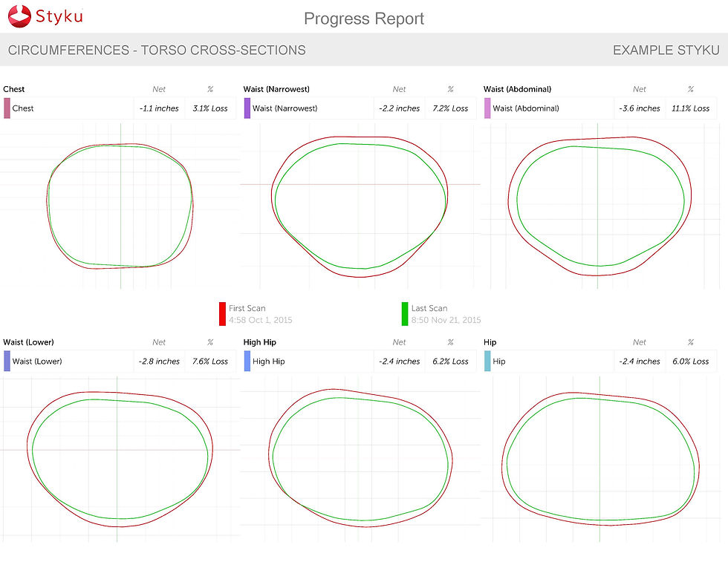Select the Hip light-blue swatch icon
The image size is (728, 562).
pyautogui.click(x=488, y=362)
